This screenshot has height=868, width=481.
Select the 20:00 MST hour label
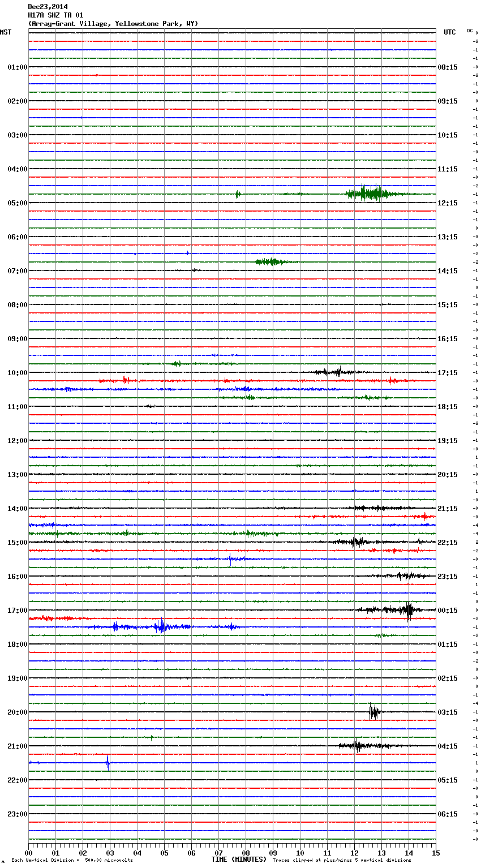pyautogui.click(x=17, y=712)
